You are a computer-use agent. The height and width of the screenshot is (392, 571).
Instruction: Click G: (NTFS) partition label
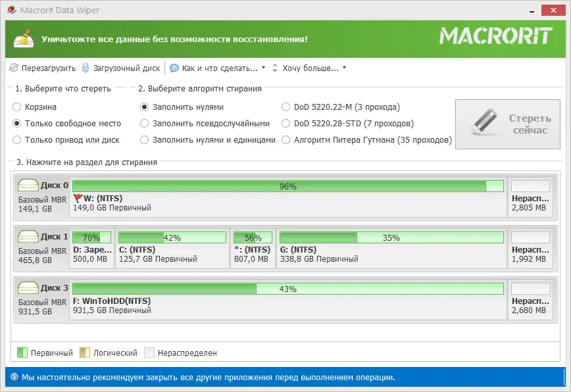click(298, 250)
